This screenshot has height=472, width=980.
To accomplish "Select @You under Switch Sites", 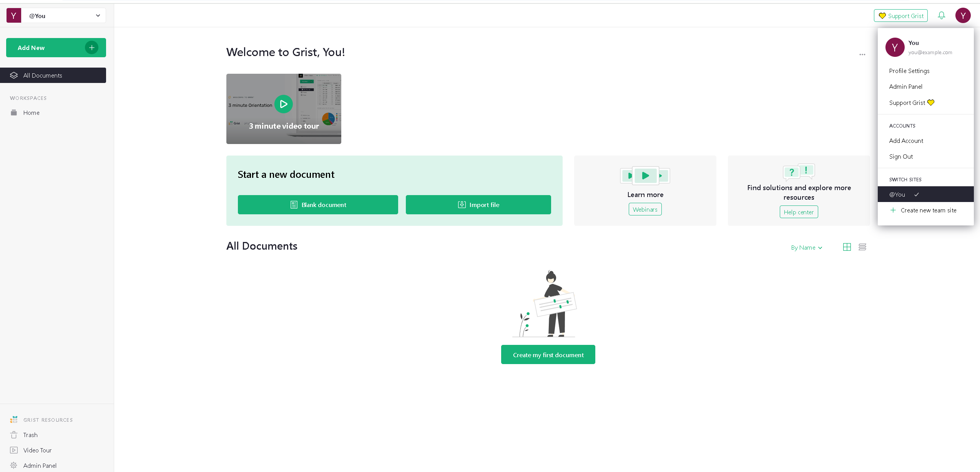I will (x=897, y=194).
